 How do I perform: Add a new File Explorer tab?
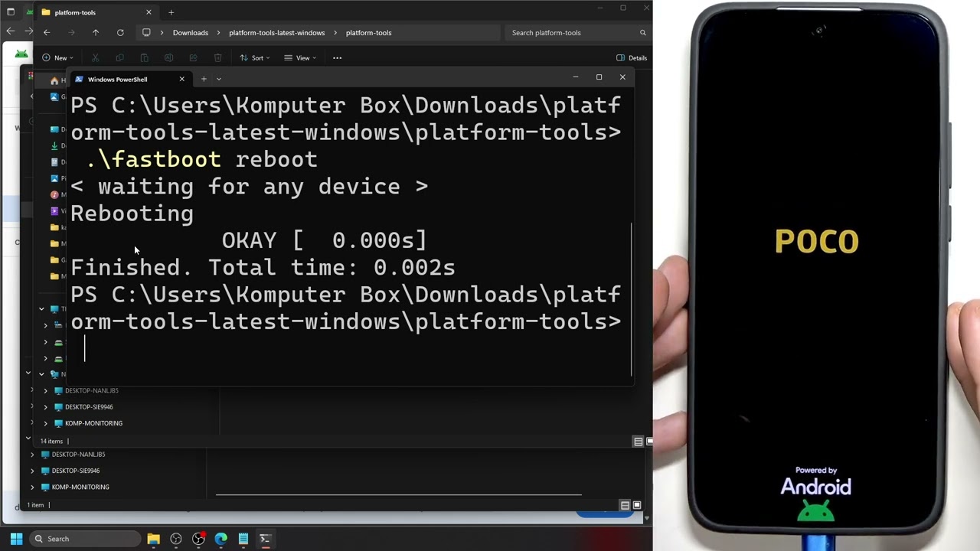click(x=171, y=12)
